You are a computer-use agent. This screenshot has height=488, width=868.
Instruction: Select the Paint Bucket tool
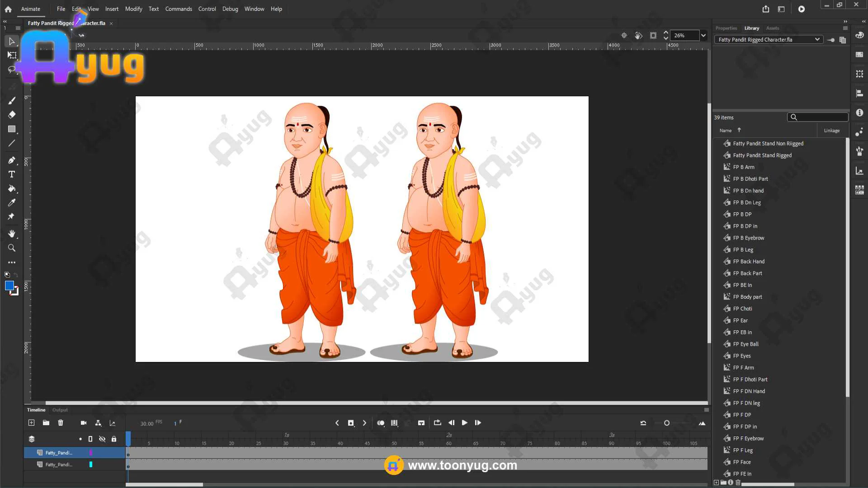pyautogui.click(x=12, y=188)
